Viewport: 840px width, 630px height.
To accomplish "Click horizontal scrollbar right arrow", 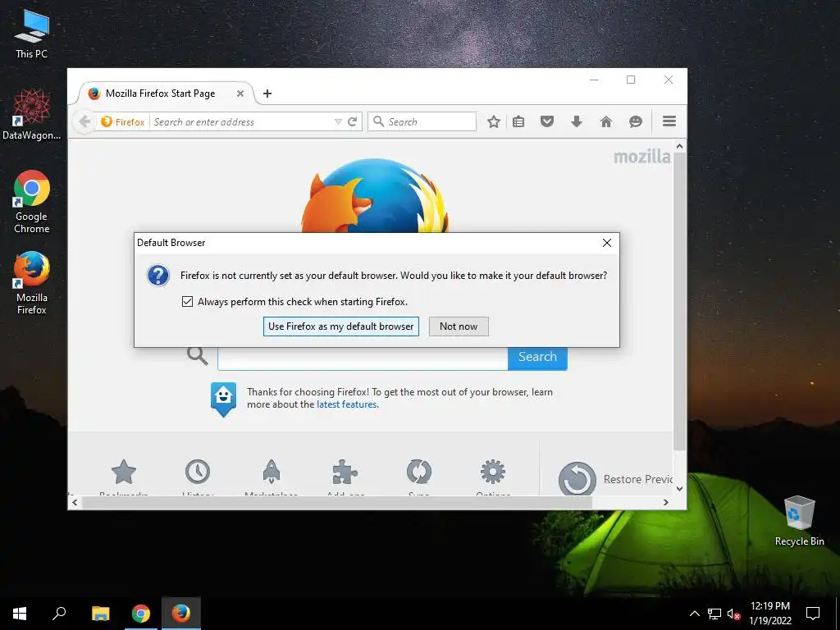I will pos(666,503).
